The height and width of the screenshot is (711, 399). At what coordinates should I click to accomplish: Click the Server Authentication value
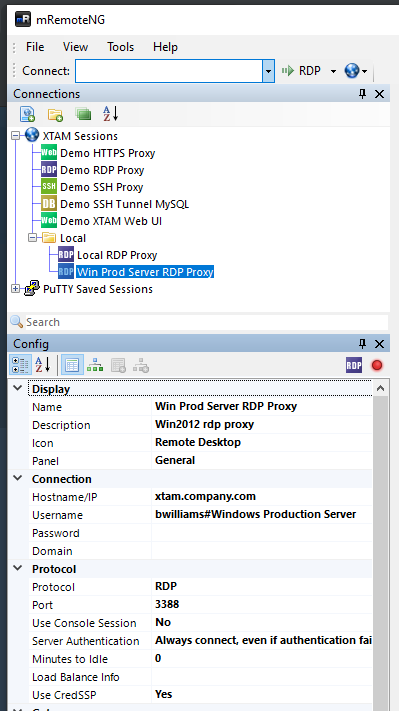[262, 640]
